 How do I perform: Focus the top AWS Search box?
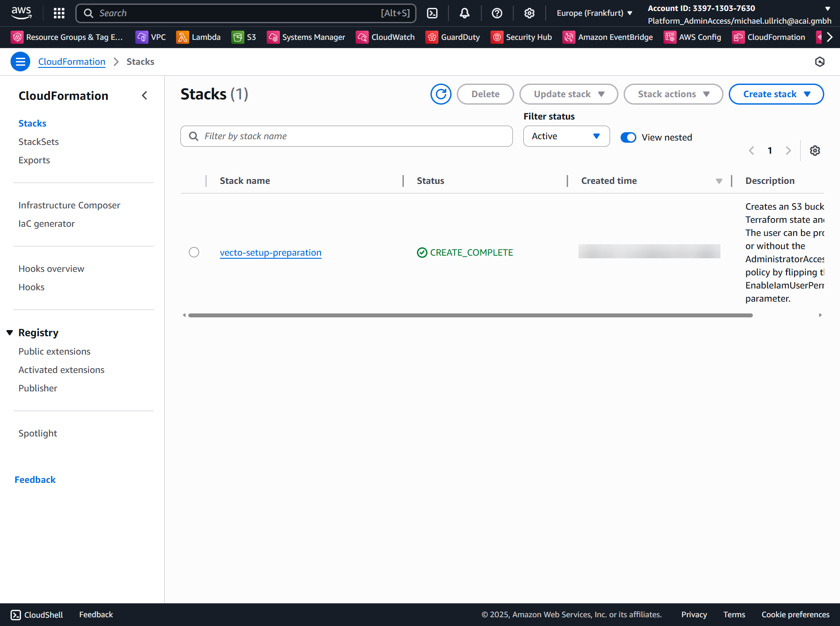(x=246, y=13)
